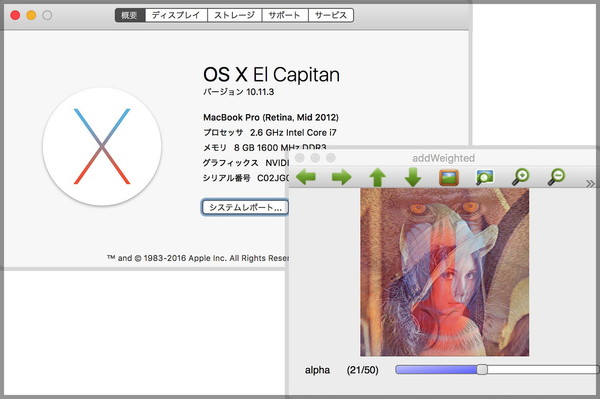Click the zoom in magnifier icon

(x=520, y=177)
